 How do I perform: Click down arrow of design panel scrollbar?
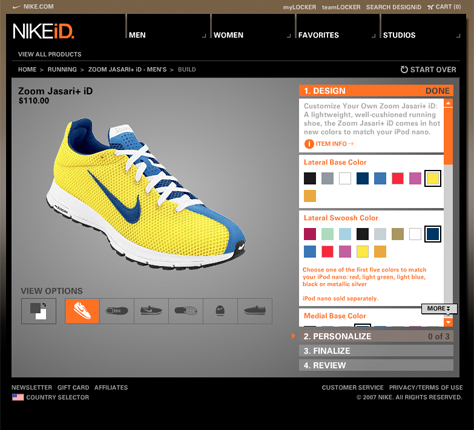(x=448, y=322)
